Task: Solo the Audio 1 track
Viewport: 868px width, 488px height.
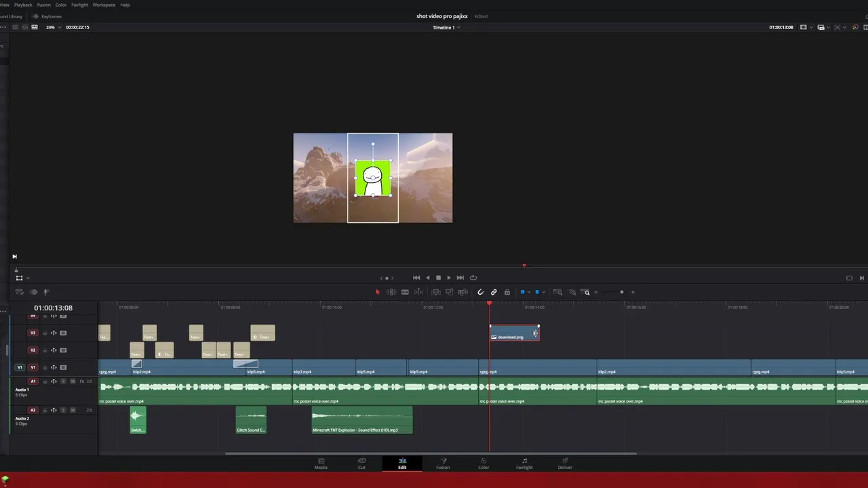Action: pos(64,382)
